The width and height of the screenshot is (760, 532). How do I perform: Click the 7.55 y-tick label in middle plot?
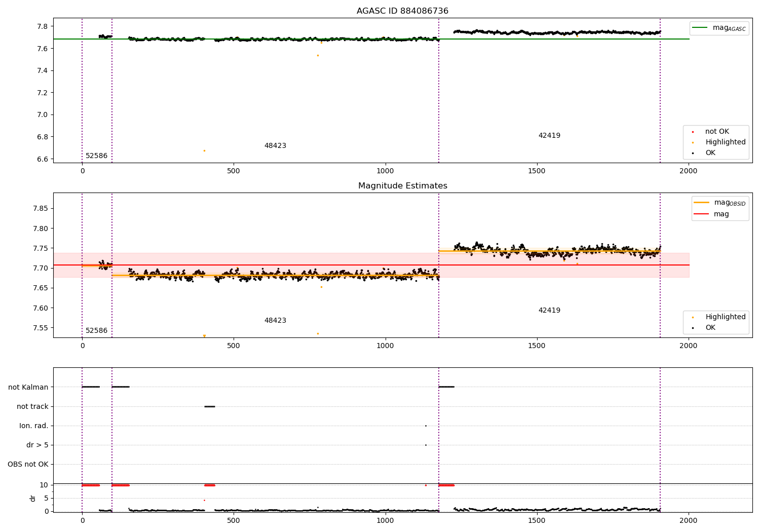click(41, 328)
